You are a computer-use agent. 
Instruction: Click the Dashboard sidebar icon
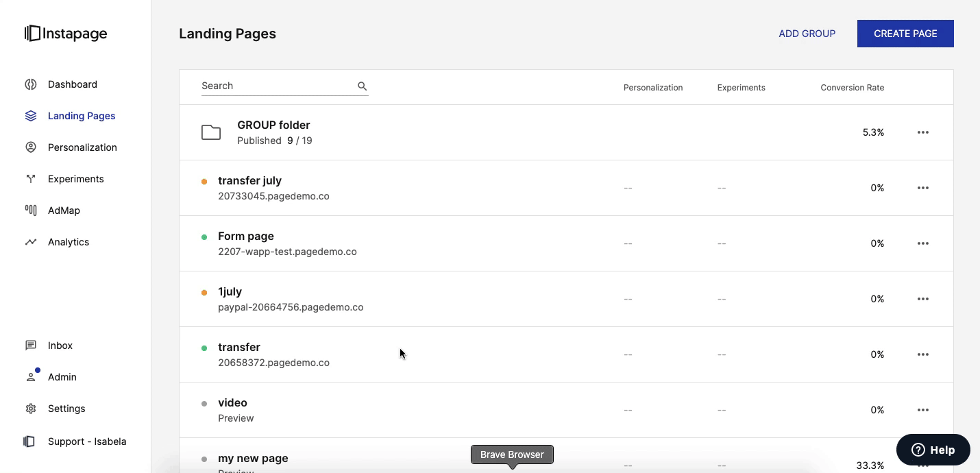pos(31,84)
